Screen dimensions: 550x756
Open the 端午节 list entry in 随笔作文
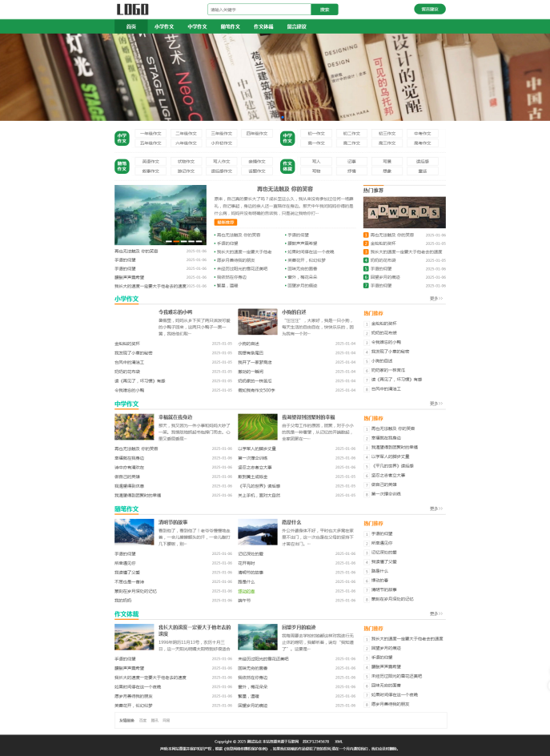click(x=244, y=601)
